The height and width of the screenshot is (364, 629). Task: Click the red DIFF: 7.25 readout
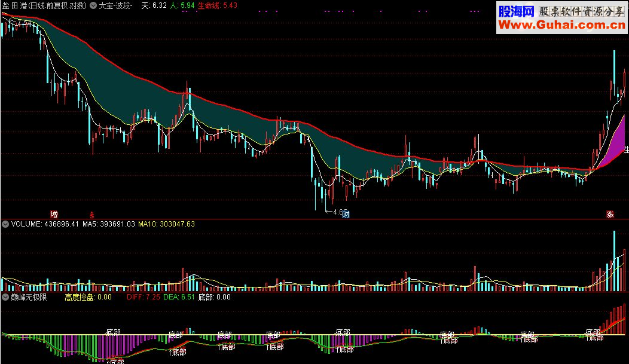(143, 297)
